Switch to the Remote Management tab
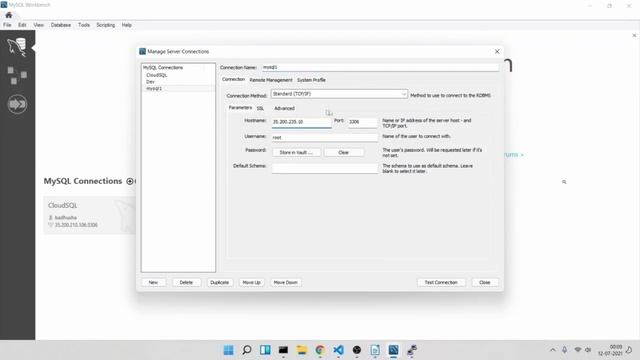Image resolution: width=640 pixels, height=360 pixels. coord(271,80)
